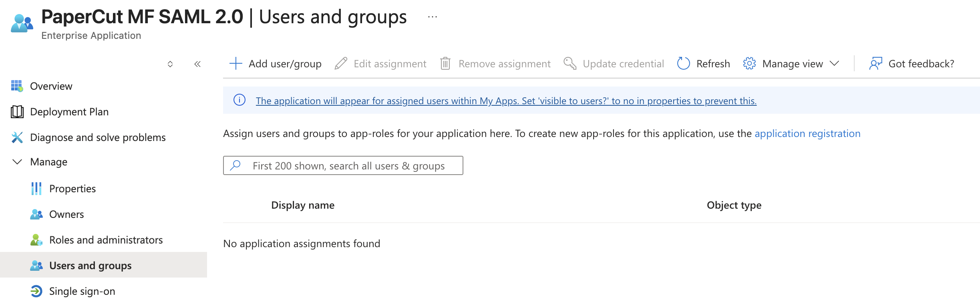Select Users and groups menu item

pyautogui.click(x=103, y=265)
